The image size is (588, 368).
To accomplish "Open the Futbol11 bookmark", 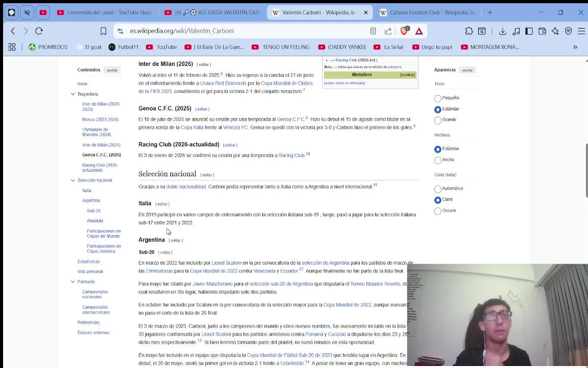I will [124, 47].
